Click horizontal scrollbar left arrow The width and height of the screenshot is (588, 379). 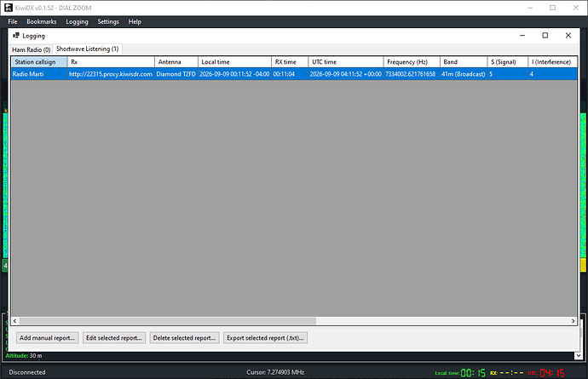15,321
